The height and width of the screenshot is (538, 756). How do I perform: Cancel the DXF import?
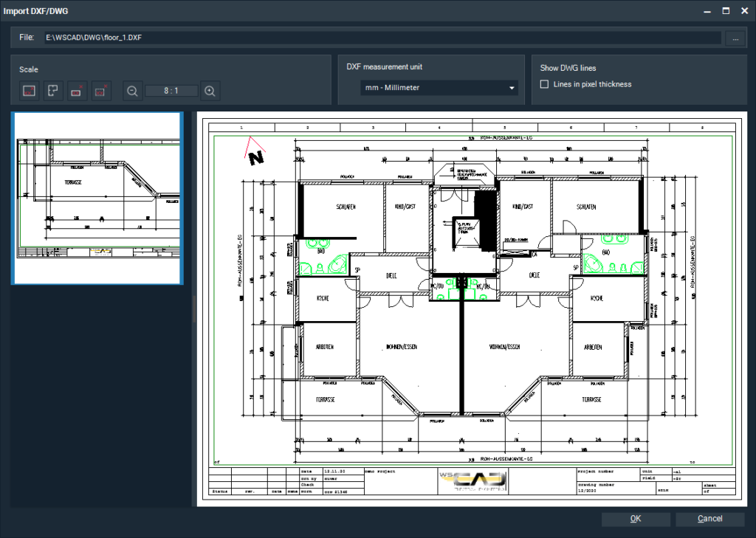tap(709, 518)
